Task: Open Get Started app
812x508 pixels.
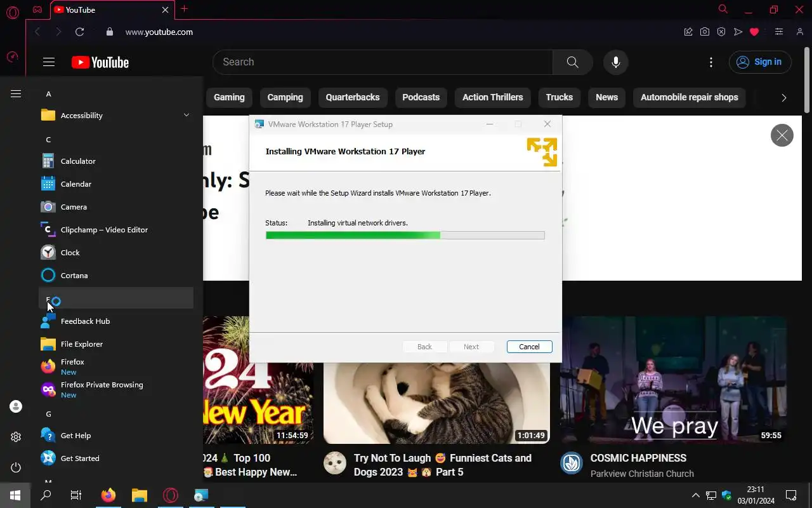Action: 116,458
